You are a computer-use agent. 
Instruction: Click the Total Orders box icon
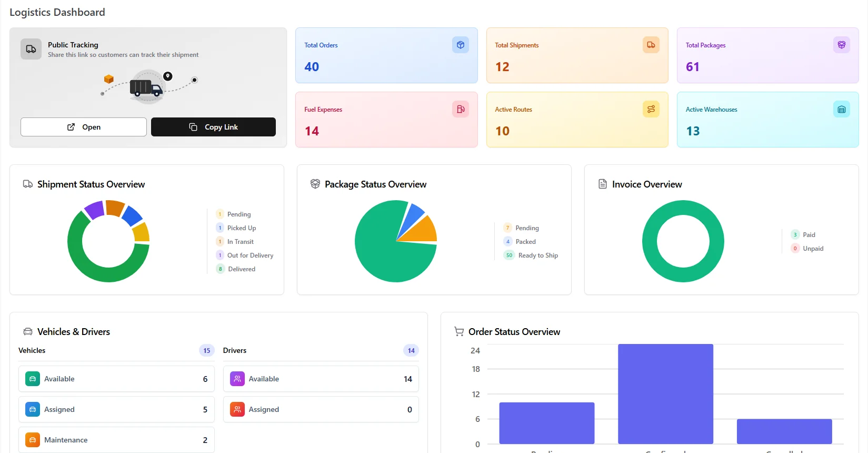(461, 45)
